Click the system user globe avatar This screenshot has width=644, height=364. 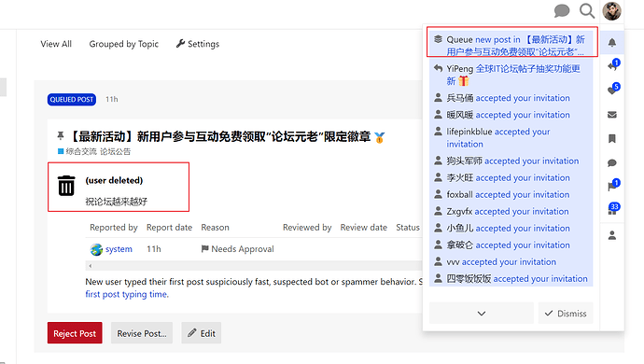tap(96, 249)
